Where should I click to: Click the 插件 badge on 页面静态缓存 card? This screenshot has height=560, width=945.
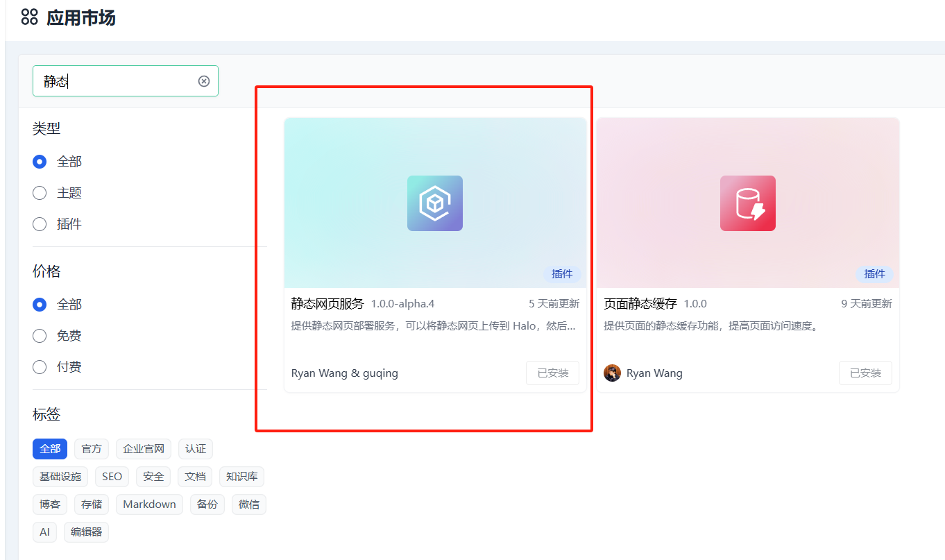coord(874,274)
